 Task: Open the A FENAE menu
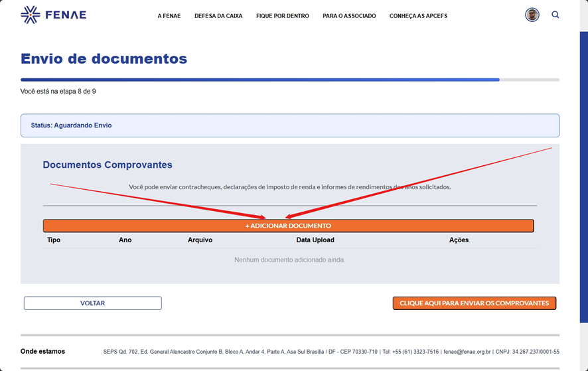(169, 16)
